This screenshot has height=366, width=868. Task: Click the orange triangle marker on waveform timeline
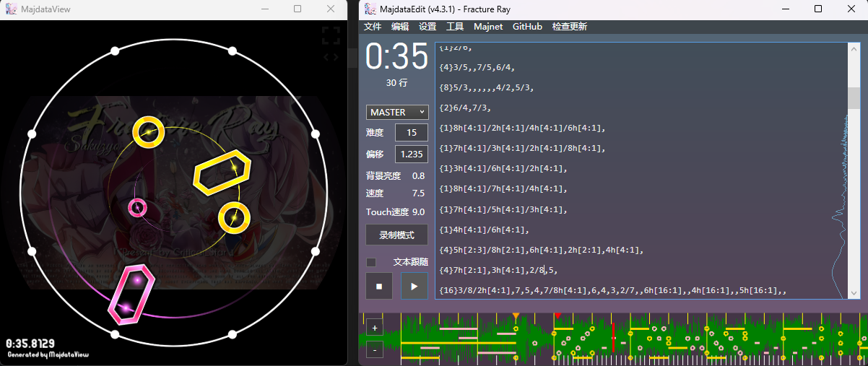tap(516, 316)
